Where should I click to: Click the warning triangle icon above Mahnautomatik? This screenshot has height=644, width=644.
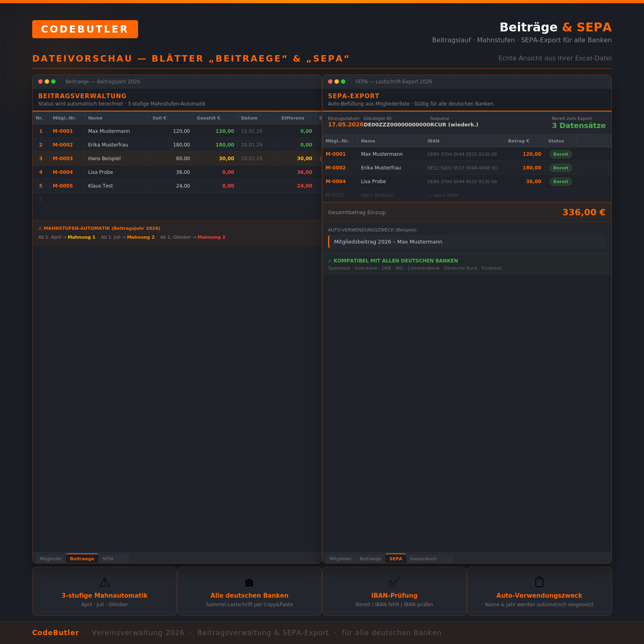(105, 582)
